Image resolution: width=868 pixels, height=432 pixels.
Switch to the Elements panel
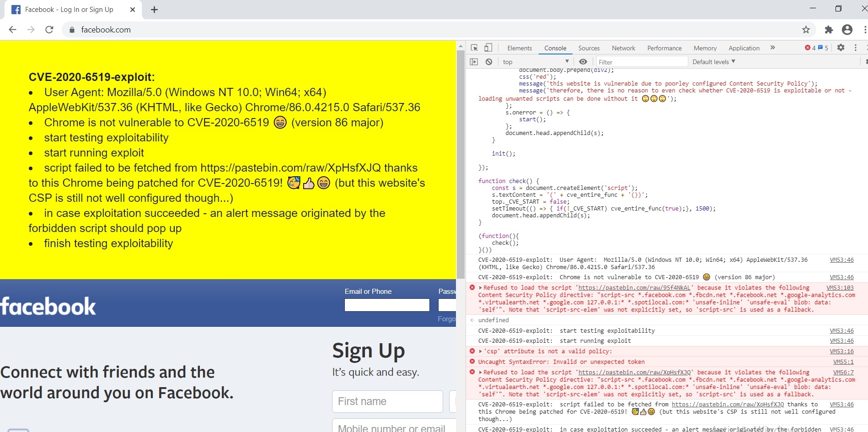520,48
